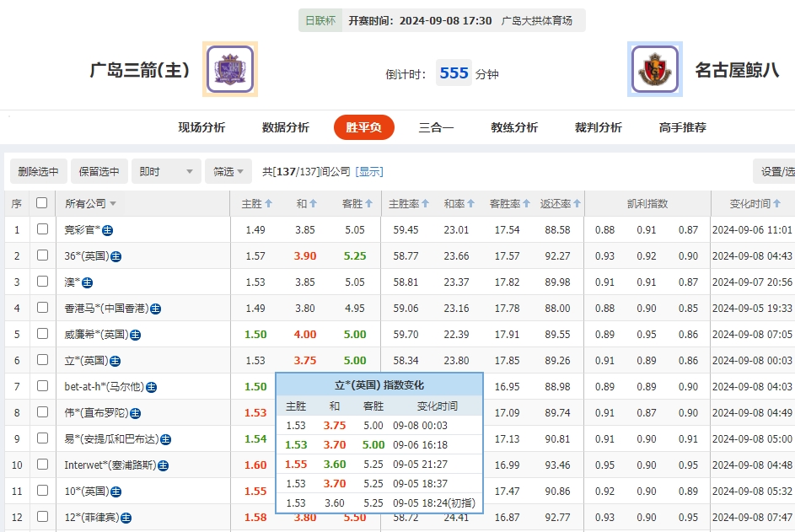The width and height of the screenshot is (795, 532).
Task: Check the checkbox on the 竞彩官 row
Action: [x=42, y=229]
